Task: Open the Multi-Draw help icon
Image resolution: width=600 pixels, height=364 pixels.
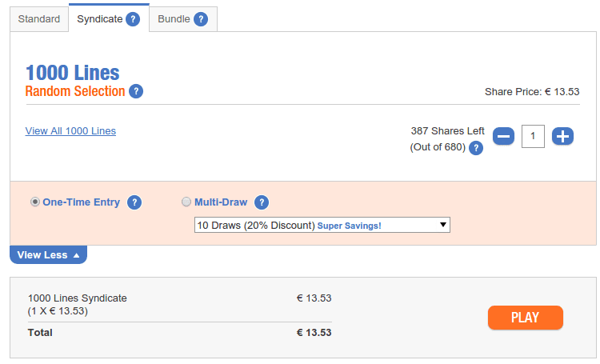Action: tap(262, 202)
